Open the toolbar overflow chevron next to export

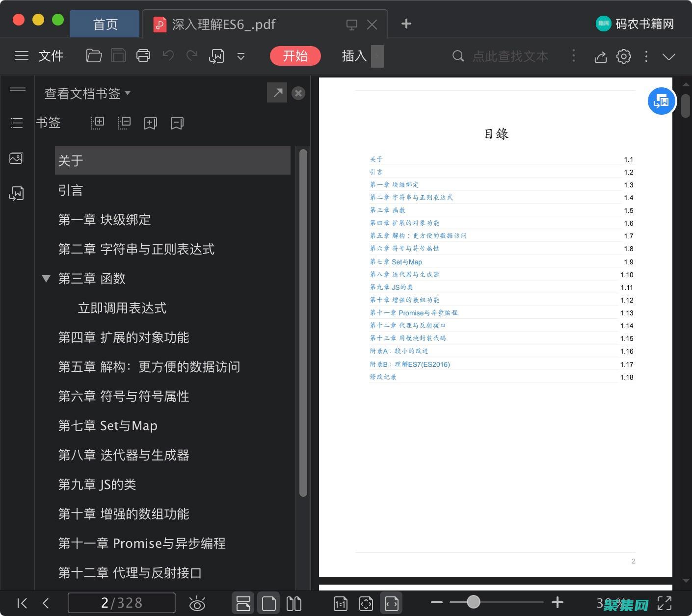coord(240,56)
